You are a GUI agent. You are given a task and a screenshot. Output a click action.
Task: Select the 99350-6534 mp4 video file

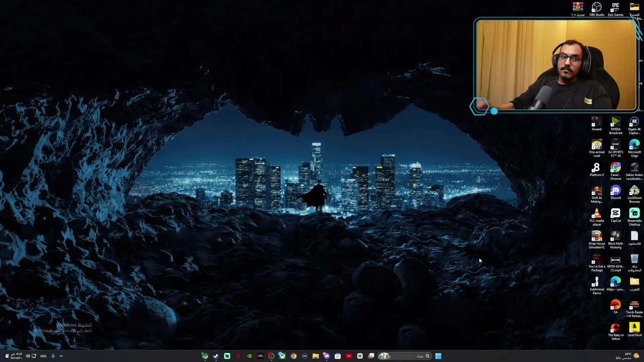(615, 263)
